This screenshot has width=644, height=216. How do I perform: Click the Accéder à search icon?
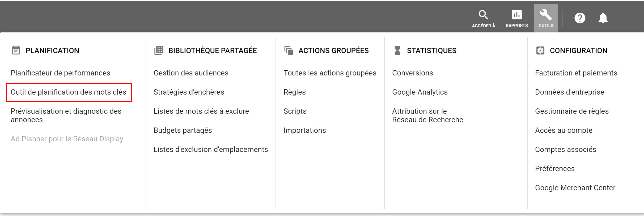click(483, 15)
